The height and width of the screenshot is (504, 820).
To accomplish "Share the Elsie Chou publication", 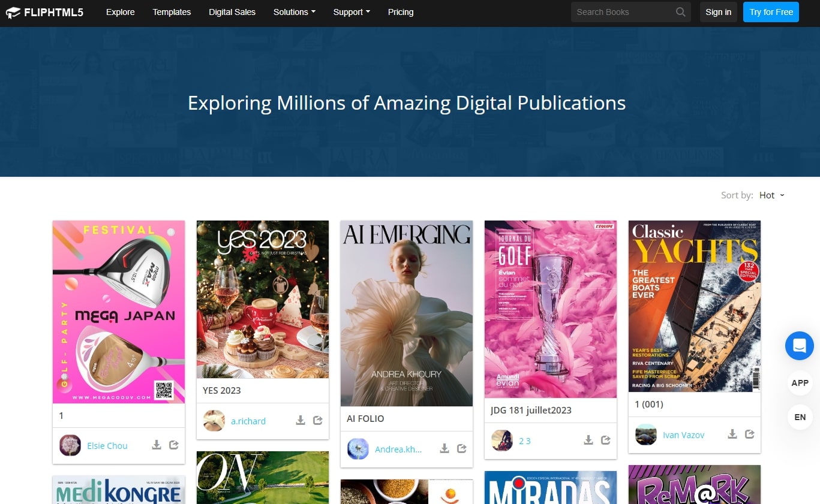I will coord(174,445).
